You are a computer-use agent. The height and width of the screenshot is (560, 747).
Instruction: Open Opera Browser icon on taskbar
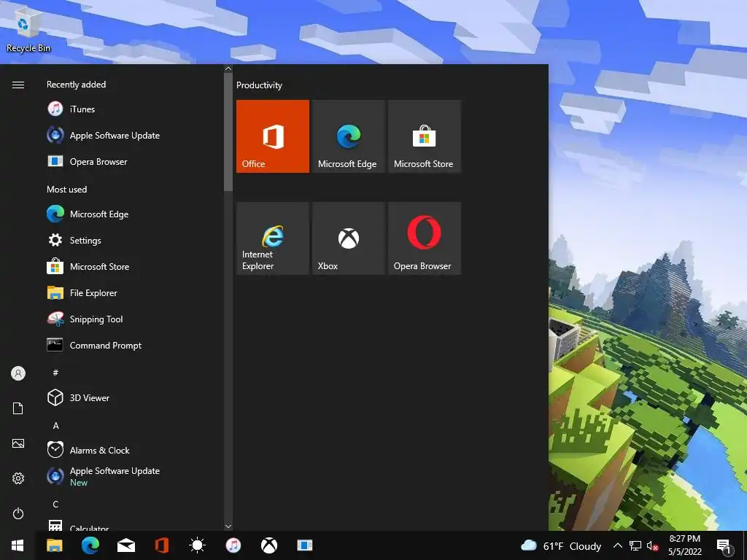[x=305, y=545]
